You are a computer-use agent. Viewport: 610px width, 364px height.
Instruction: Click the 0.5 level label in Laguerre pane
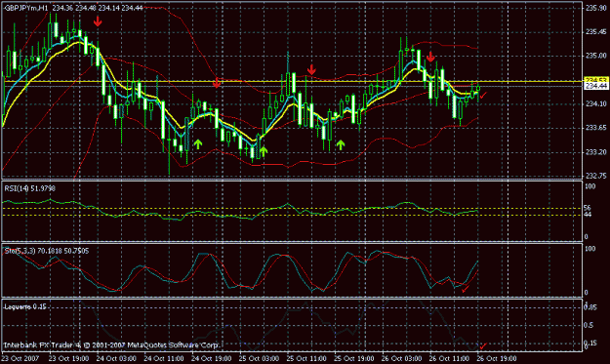[590, 326]
